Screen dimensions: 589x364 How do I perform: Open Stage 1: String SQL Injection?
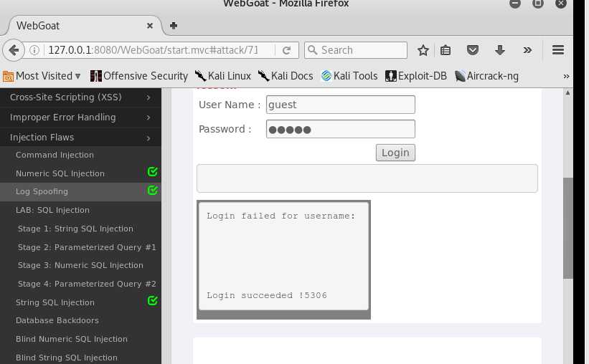tap(75, 229)
